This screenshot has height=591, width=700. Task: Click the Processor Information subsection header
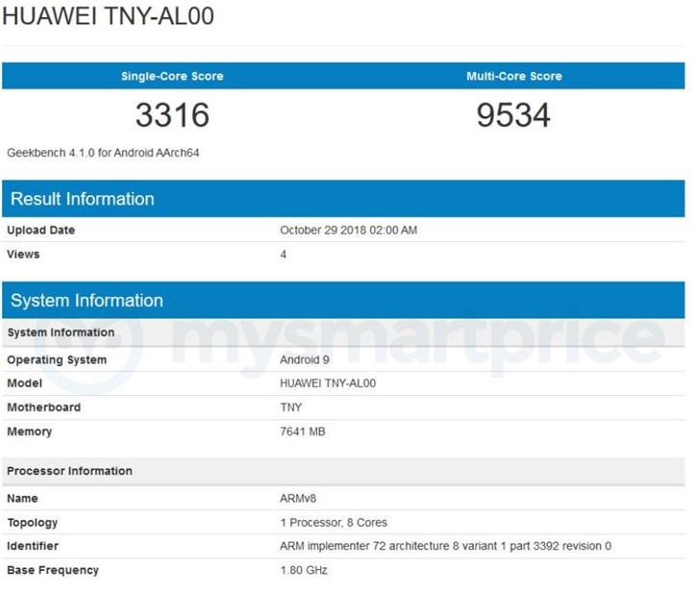point(69,471)
